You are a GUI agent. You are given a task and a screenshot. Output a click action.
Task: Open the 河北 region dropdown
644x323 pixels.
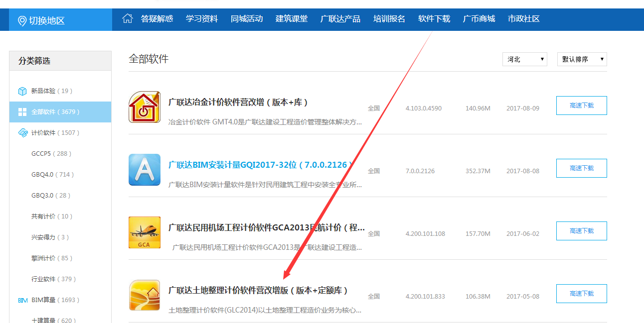(525, 59)
